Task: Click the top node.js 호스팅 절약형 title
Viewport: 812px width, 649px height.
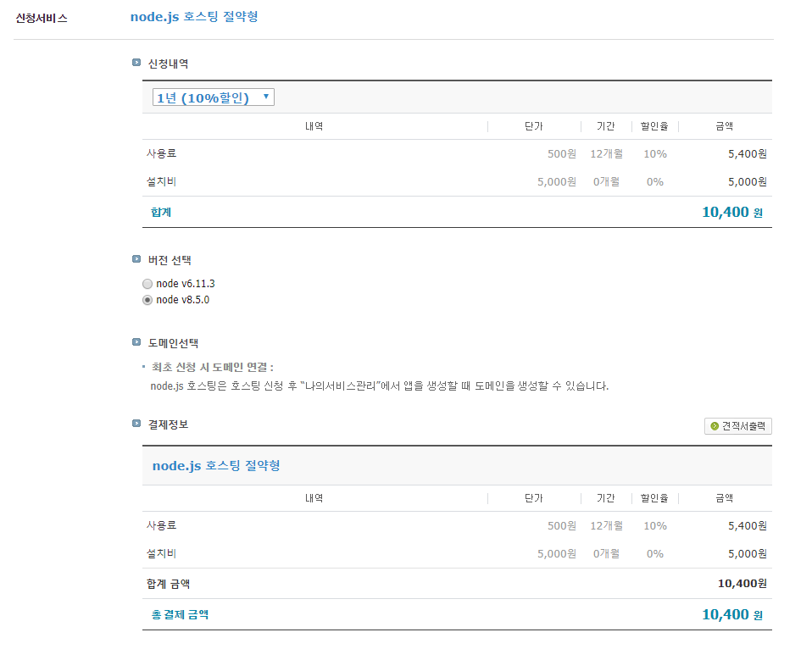Action: (x=194, y=16)
